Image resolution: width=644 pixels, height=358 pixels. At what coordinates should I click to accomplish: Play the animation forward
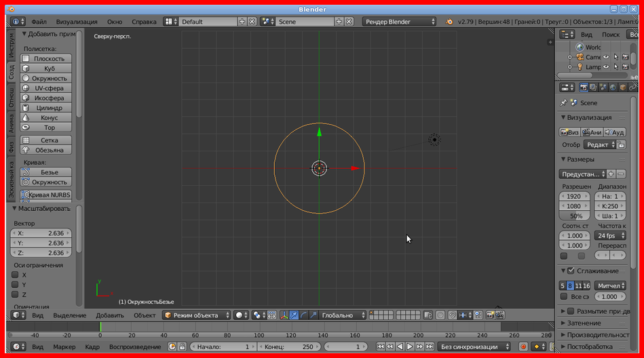(409, 347)
